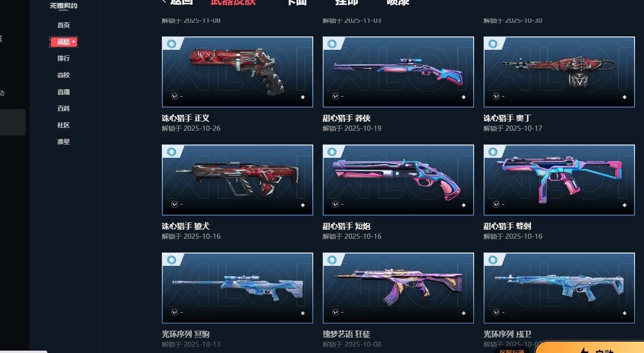Click the blue ring badge on 甜心猎手 莽侠 card

[332, 44]
